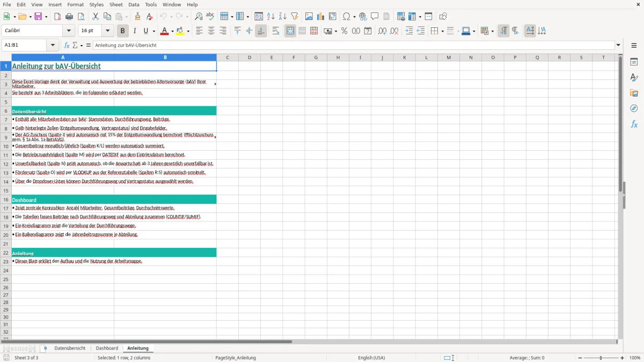Click the Format as Percent icon
The width and height of the screenshot is (644, 362).
click(344, 31)
